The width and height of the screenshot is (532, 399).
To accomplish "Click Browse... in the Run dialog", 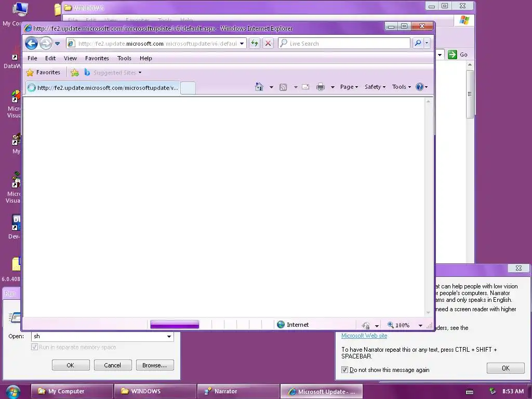I will [155, 365].
